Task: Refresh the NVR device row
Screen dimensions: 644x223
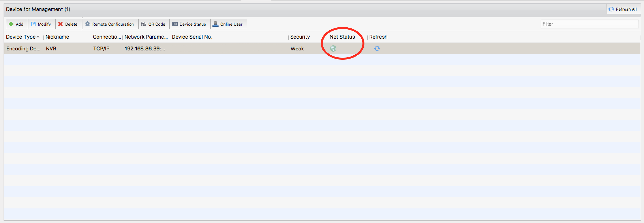Action: click(x=377, y=49)
